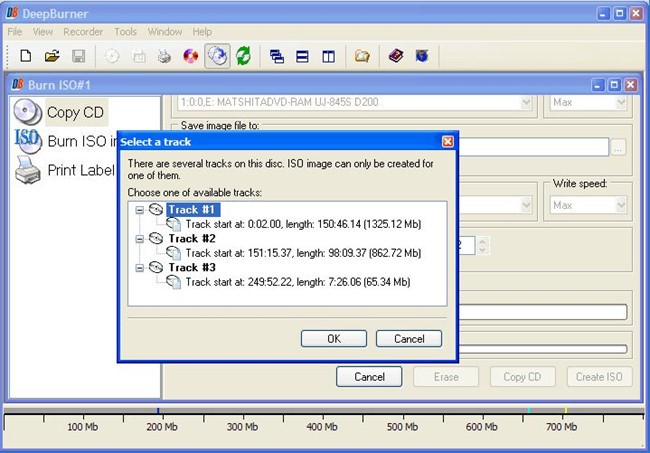Click the New document toolbar icon

(25, 56)
